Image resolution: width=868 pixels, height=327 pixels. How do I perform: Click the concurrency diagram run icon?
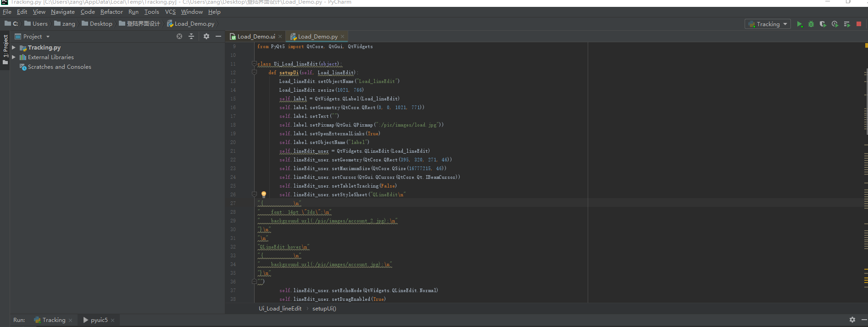(847, 24)
